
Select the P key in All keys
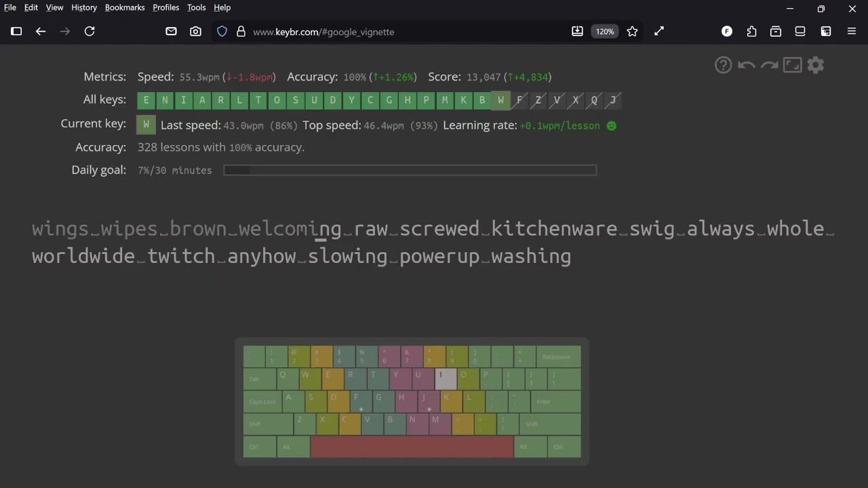(426, 100)
